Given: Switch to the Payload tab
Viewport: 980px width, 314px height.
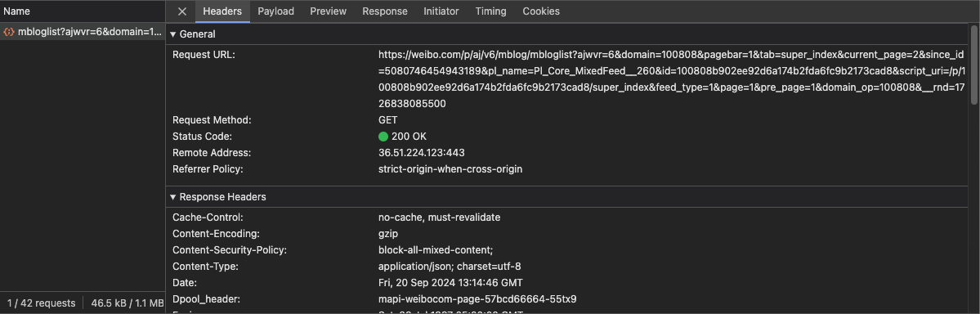Looking at the screenshot, I should (x=275, y=11).
